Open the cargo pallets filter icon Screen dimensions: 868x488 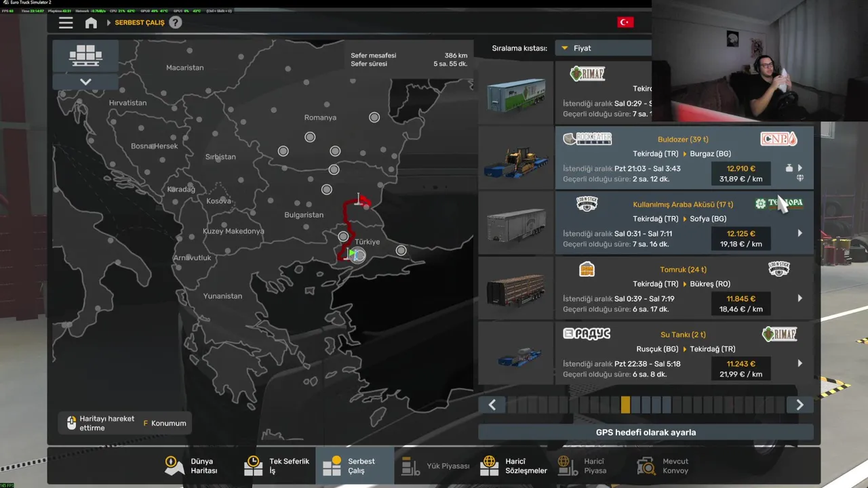coord(85,56)
